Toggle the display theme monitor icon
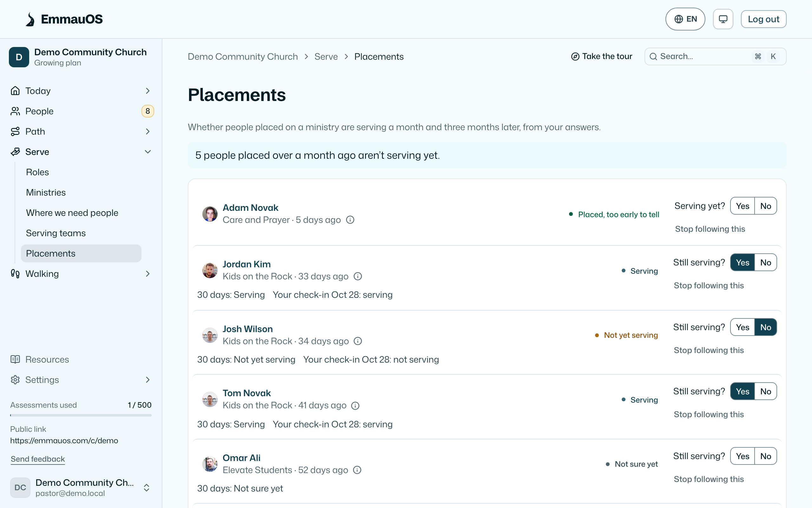The image size is (812, 508). coord(723,19)
